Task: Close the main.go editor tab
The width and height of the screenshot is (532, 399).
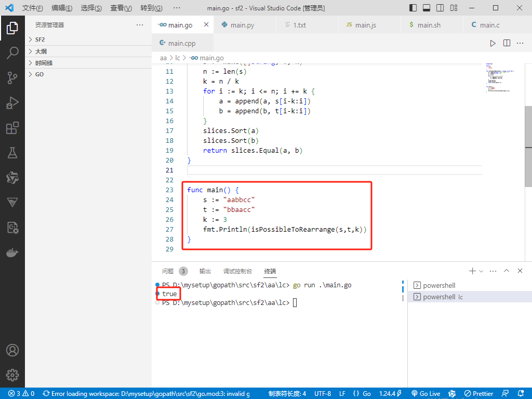Action: point(206,24)
